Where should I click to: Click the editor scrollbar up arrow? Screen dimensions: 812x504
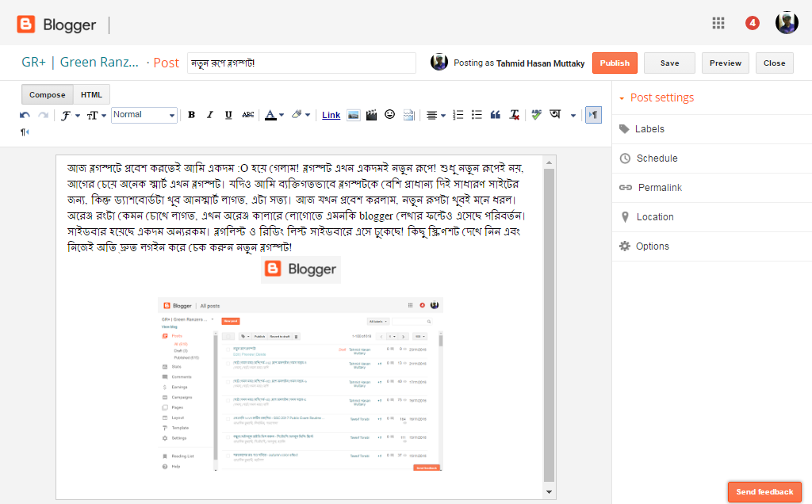coord(549,163)
